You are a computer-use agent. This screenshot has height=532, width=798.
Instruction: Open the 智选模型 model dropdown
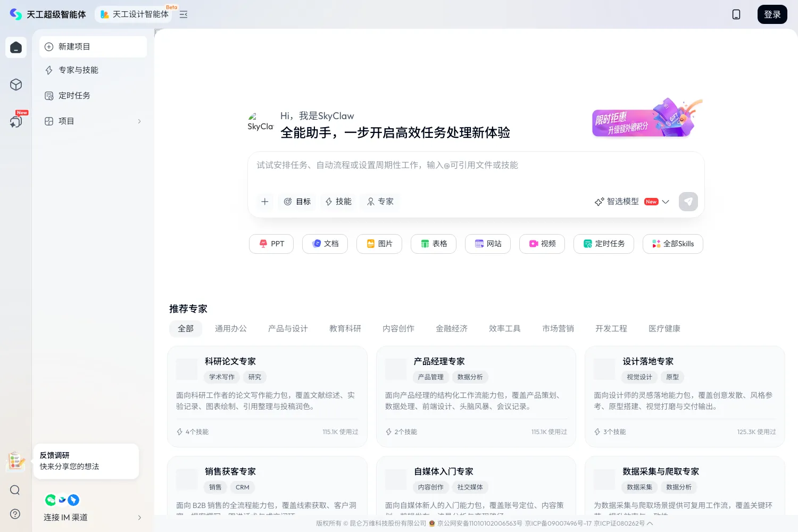(x=631, y=202)
